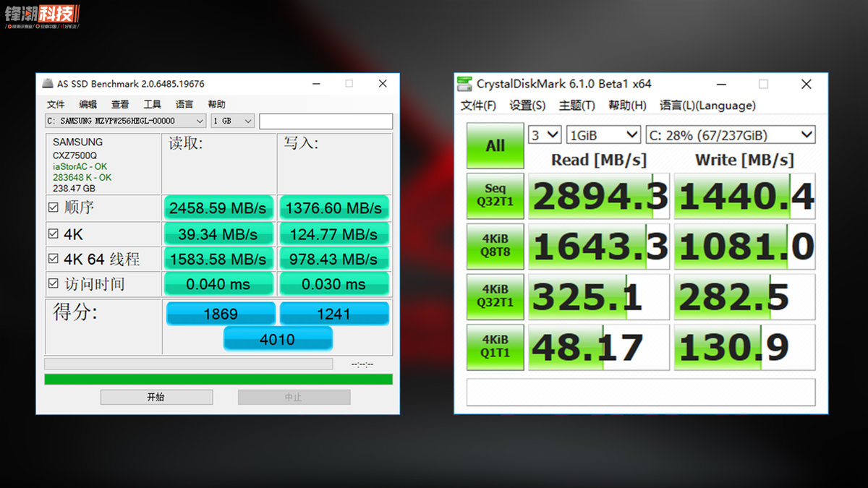Open the drive selector C: SAMSUNG dropdown
The height and width of the screenshot is (488, 868).
[126, 121]
